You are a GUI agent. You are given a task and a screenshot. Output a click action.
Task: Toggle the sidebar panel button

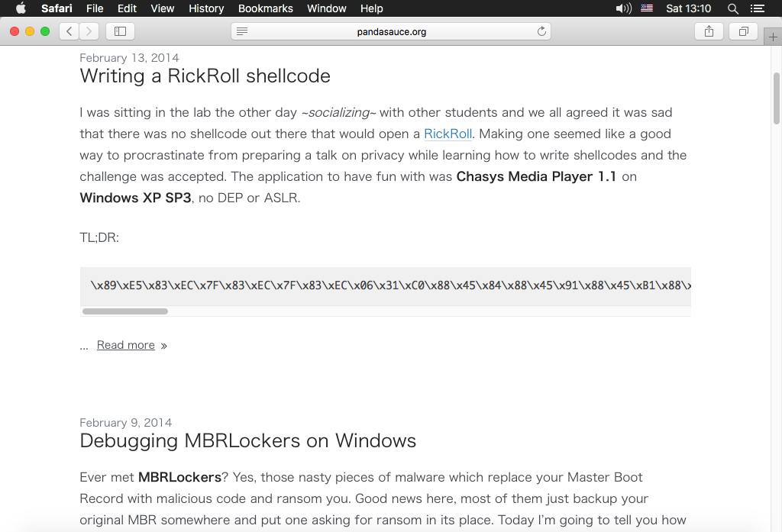120,31
